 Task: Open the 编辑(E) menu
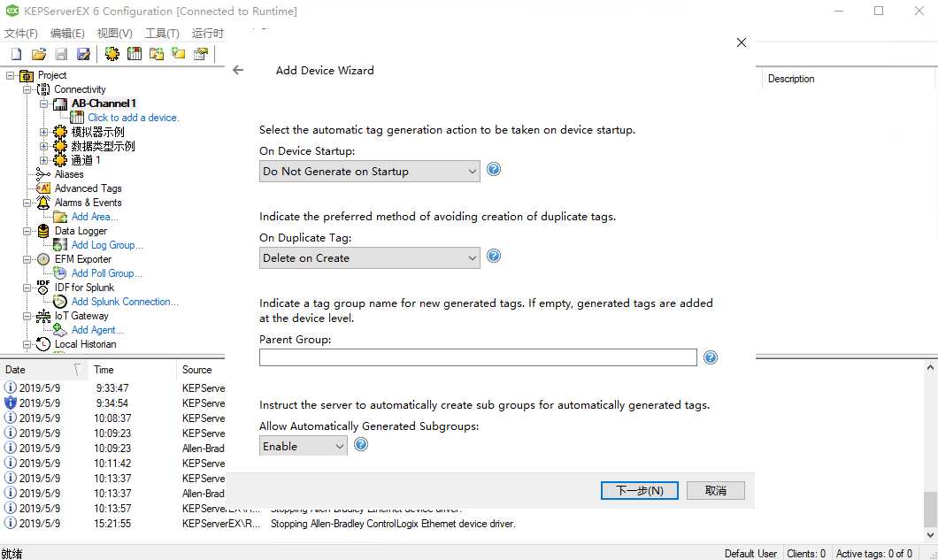tap(67, 34)
